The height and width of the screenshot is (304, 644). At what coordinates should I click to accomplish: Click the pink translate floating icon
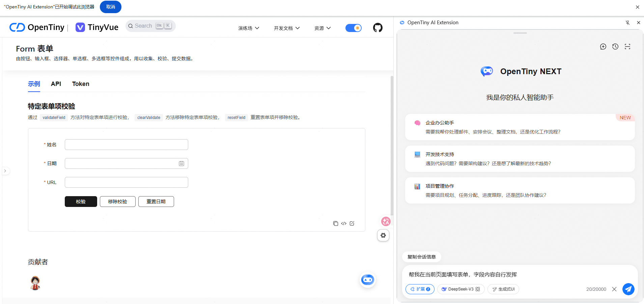(x=386, y=221)
